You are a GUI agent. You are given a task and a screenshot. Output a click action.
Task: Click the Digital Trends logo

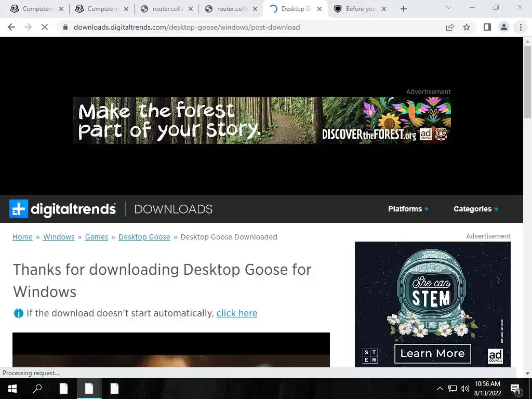tap(63, 209)
